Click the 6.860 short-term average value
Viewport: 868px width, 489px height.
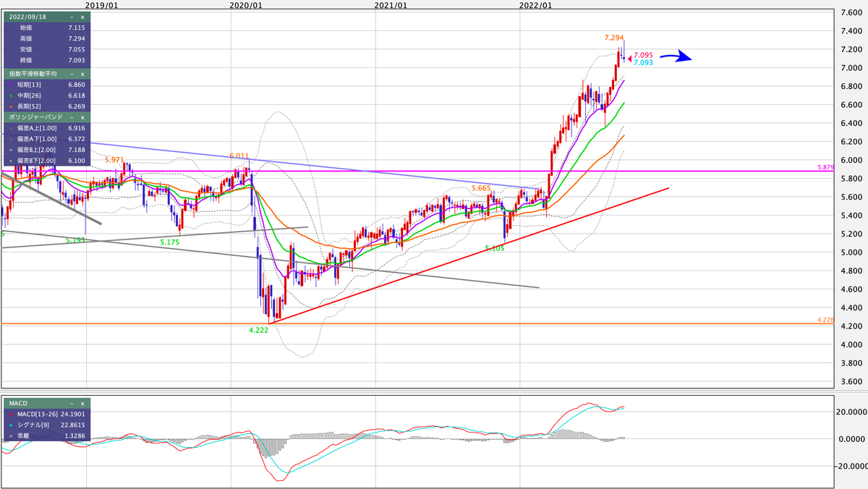[76, 85]
